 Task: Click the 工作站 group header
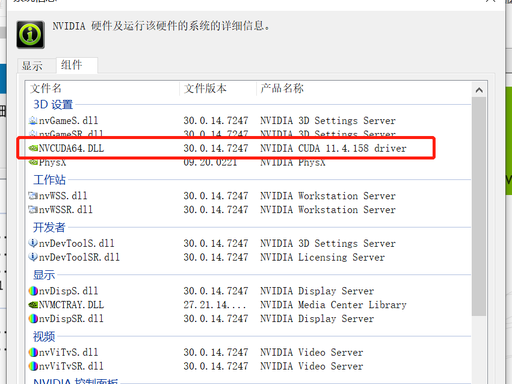click(x=49, y=180)
